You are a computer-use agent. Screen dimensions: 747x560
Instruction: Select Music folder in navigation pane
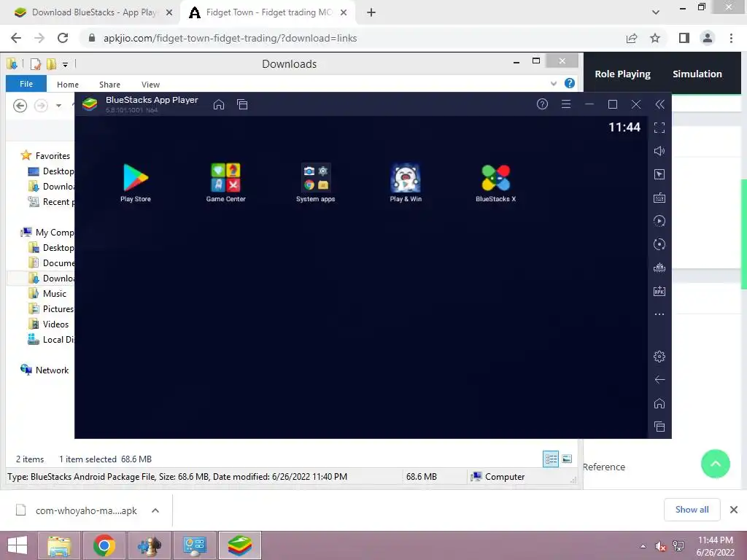[x=47, y=294]
